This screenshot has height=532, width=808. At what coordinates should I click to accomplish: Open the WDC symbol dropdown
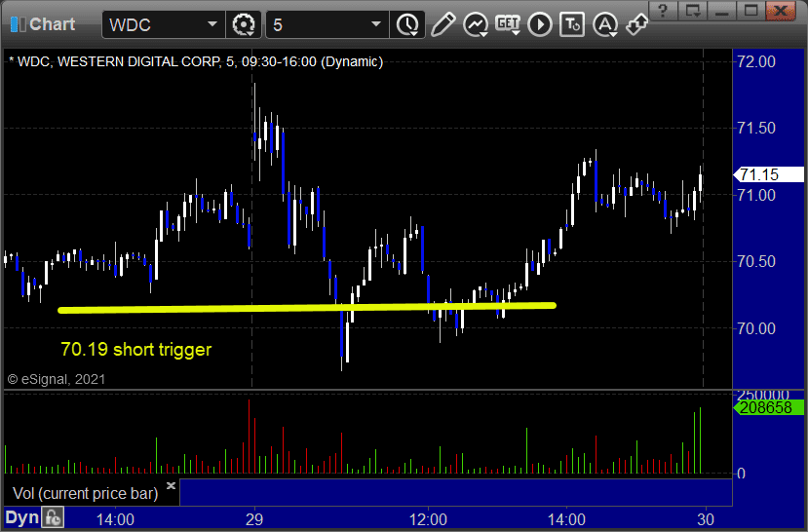(x=212, y=24)
